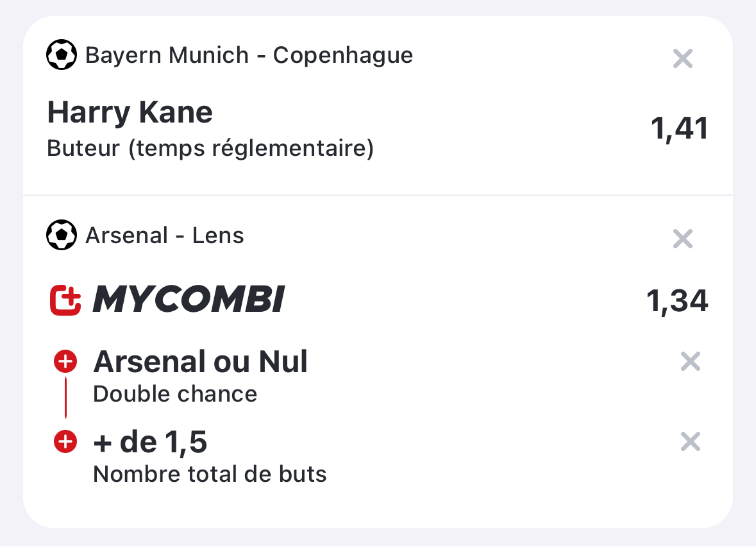Remove the Bayern Munich - Copenhague bet
The image size is (756, 546).
[683, 59]
